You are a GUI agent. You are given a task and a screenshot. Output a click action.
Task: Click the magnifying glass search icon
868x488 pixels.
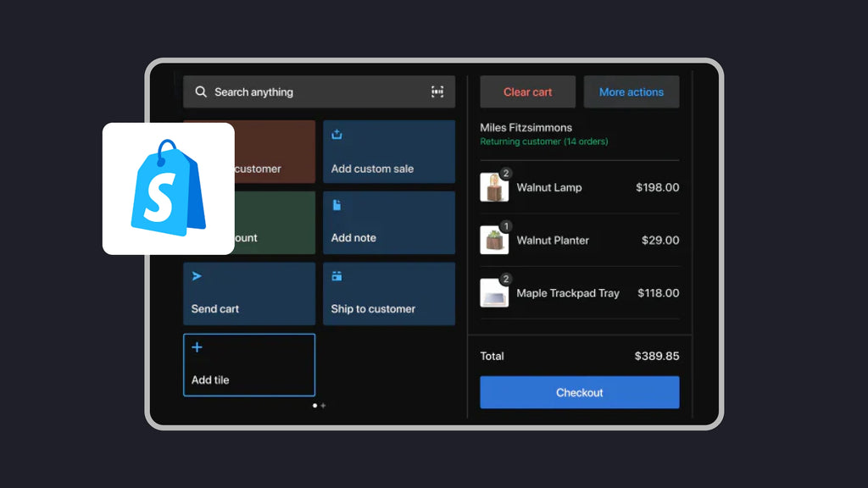pyautogui.click(x=201, y=91)
